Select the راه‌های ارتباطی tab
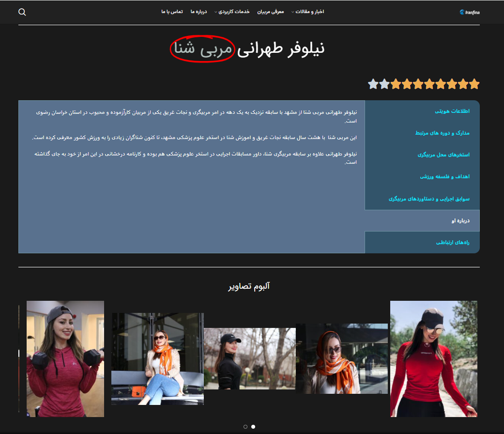Viewport: 504px width, 434px height. tap(453, 243)
